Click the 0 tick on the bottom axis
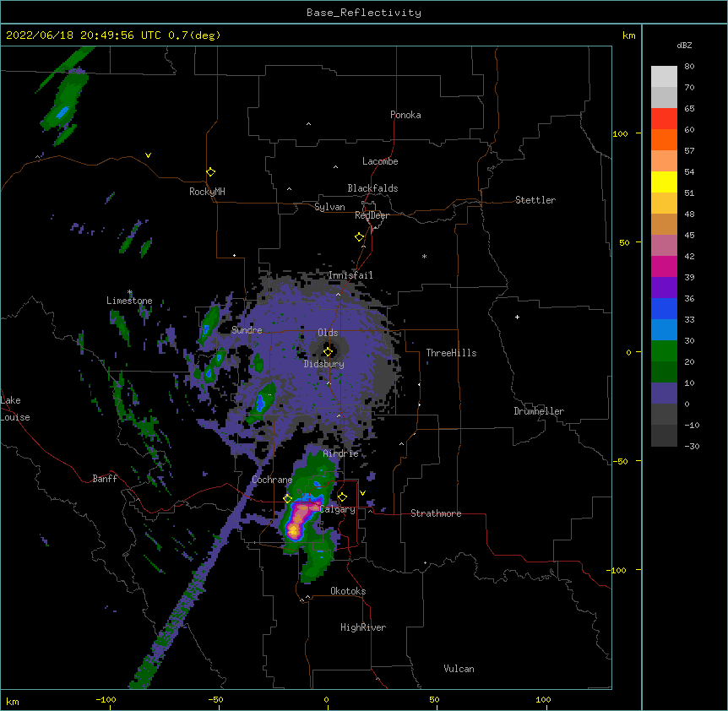The height and width of the screenshot is (711, 728). point(326,699)
